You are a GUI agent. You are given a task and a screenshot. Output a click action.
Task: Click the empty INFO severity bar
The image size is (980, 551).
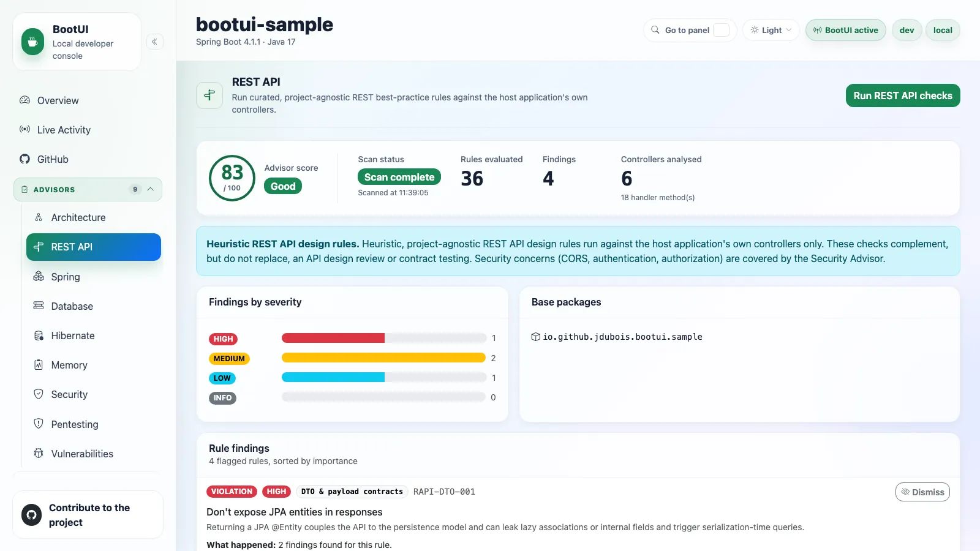[x=383, y=397]
